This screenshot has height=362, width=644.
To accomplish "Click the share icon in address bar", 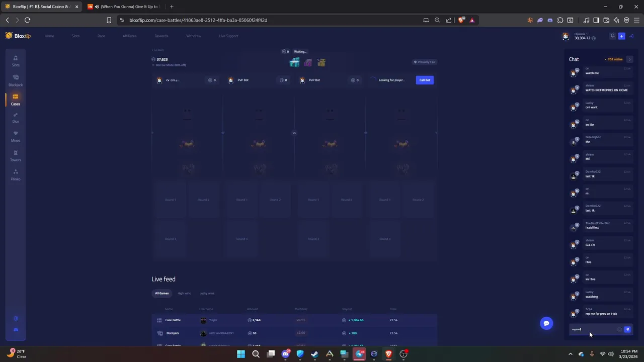I will [448, 20].
